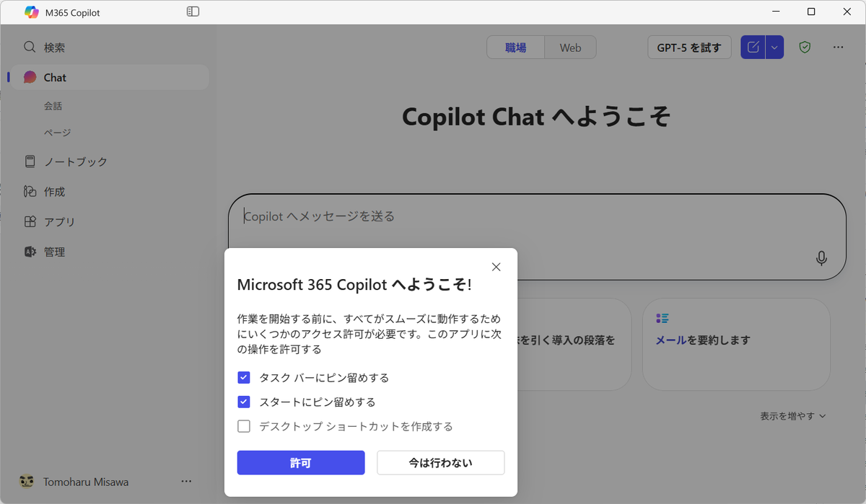Click the アプリ apps grid icon
Image resolution: width=866 pixels, height=504 pixels.
pyautogui.click(x=30, y=222)
